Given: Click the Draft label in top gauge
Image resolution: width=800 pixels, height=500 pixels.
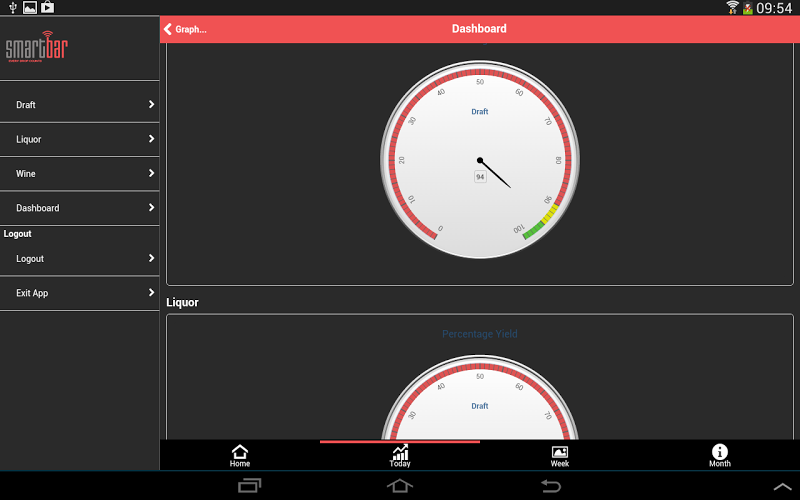Looking at the screenshot, I should pos(480,112).
